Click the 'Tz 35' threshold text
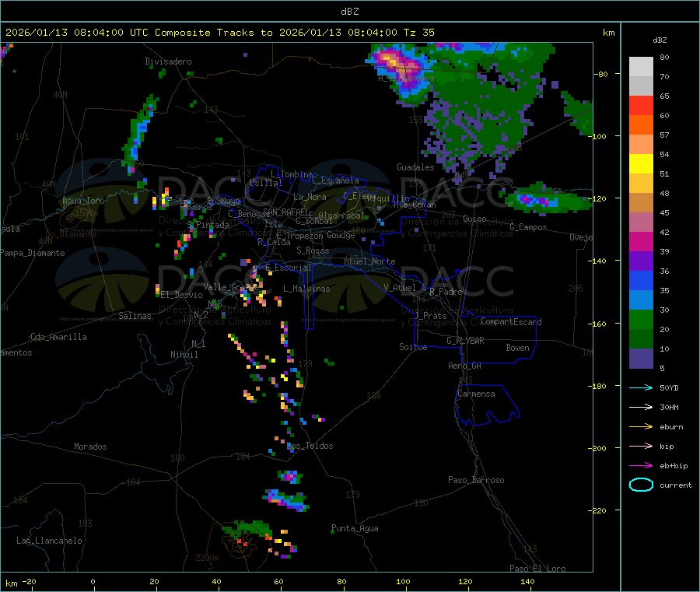Image resolution: width=700 pixels, height=592 pixels. [x=418, y=33]
